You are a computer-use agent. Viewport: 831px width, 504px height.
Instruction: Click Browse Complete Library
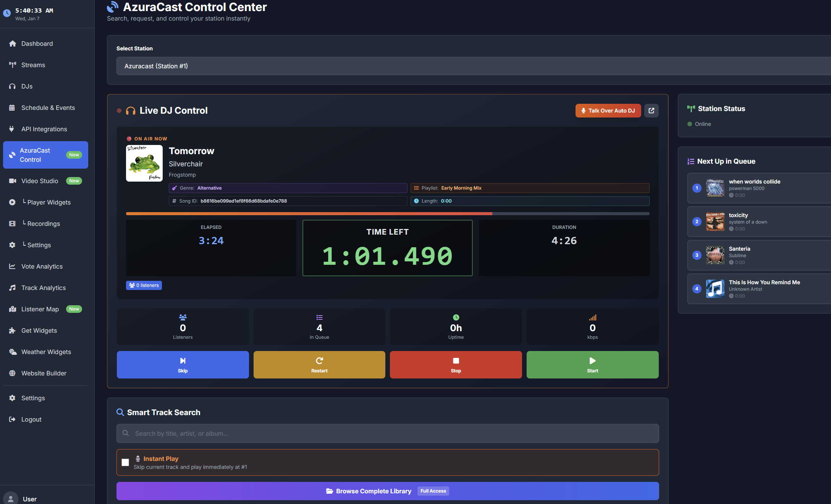click(x=387, y=491)
